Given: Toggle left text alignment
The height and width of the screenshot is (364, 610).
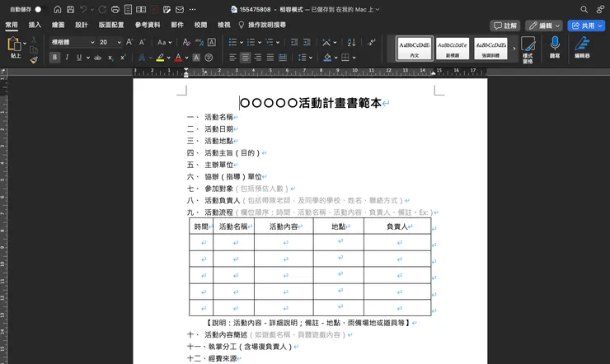Looking at the screenshot, I should pyautogui.click(x=232, y=58).
